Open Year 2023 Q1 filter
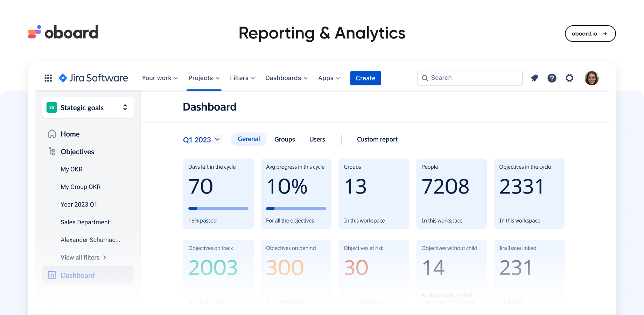The image size is (644, 315). pos(79,204)
